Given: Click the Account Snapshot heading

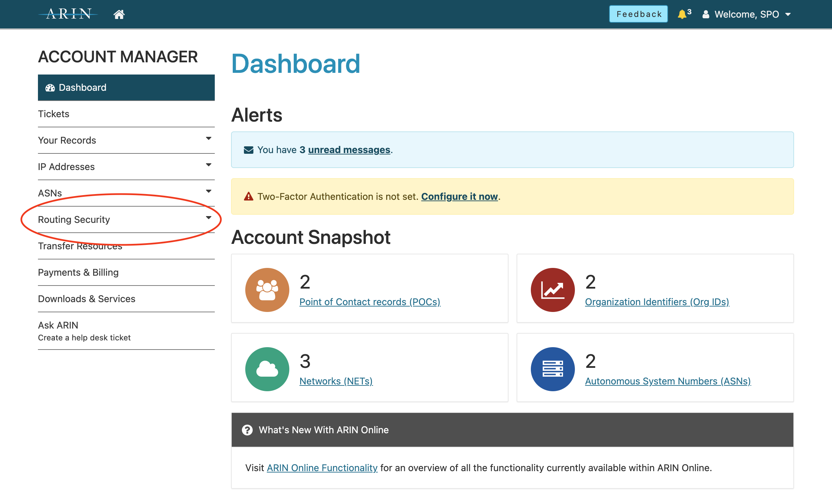Looking at the screenshot, I should coord(311,237).
